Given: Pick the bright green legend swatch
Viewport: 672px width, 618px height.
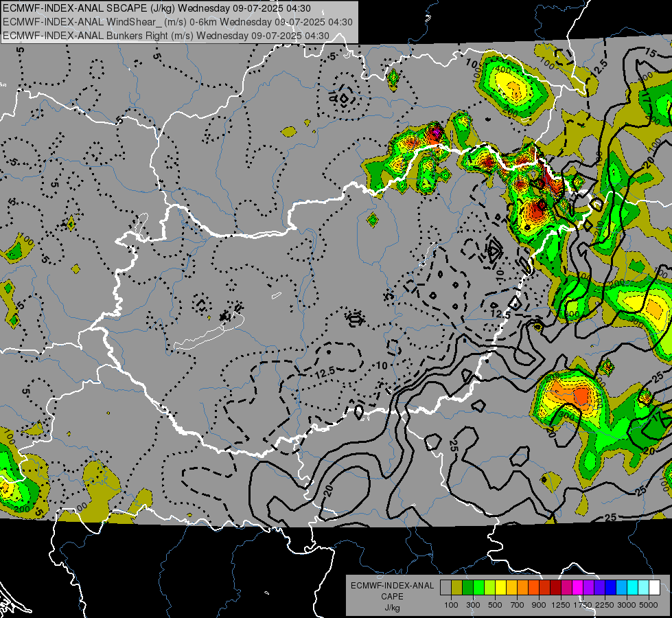Looking at the screenshot, I should 478,588.
